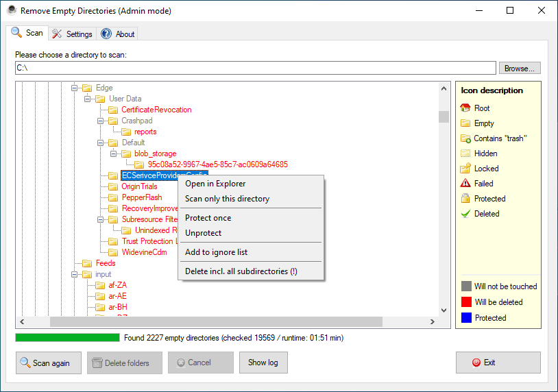Click the blue Protected color swatch
The image size is (558, 392).
point(466,317)
